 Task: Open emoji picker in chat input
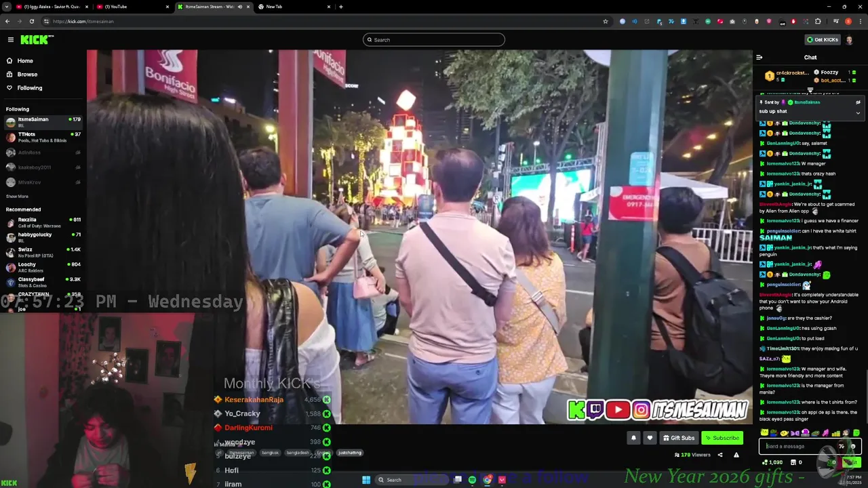tap(853, 446)
